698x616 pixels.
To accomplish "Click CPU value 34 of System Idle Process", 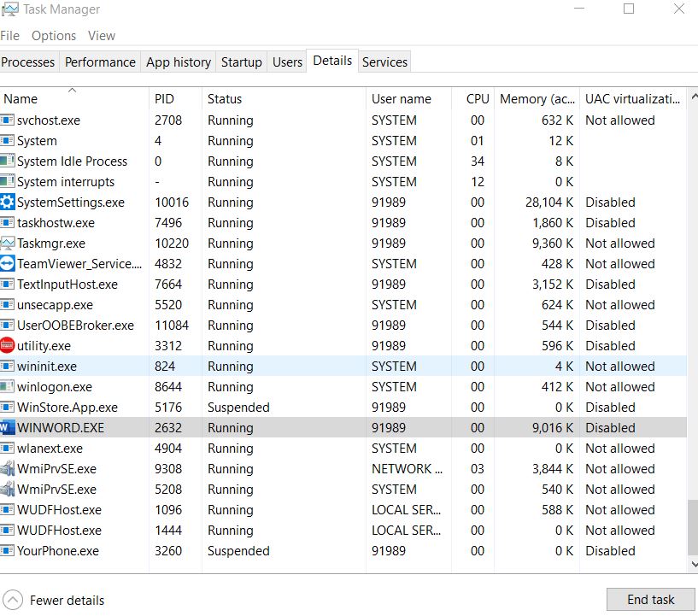I will coord(478,161).
